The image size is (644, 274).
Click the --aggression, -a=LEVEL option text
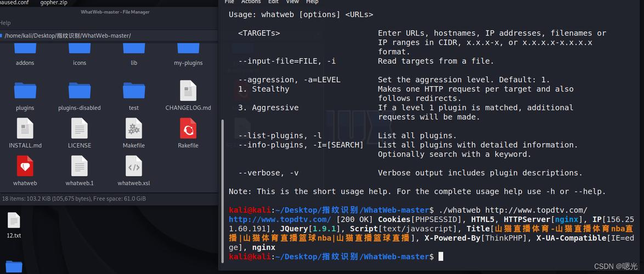click(x=290, y=79)
